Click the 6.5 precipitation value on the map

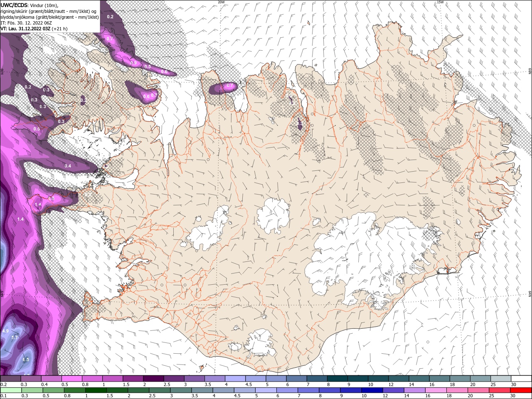click(x=26, y=360)
